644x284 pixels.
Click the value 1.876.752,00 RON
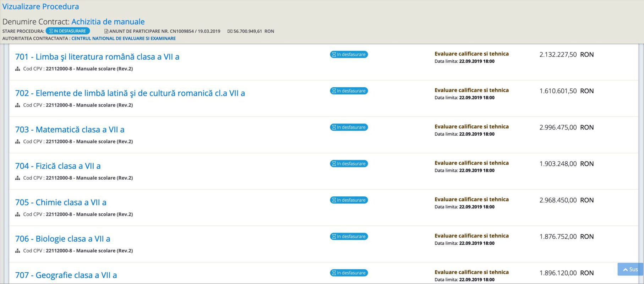click(x=567, y=236)
